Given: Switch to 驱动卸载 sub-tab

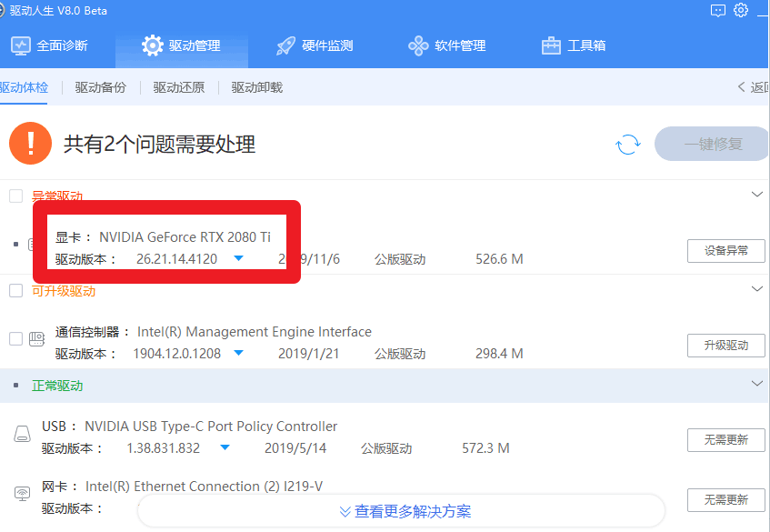Looking at the screenshot, I should 257,87.
